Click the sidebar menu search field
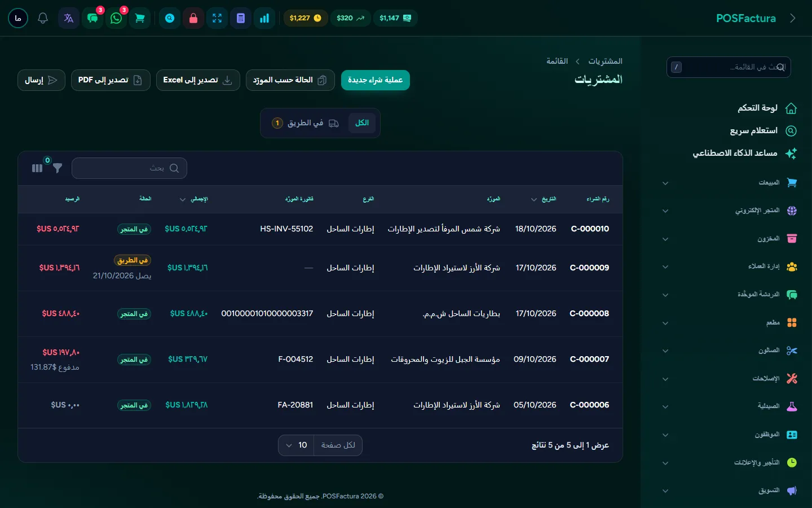The height and width of the screenshot is (508, 812). 729,67
